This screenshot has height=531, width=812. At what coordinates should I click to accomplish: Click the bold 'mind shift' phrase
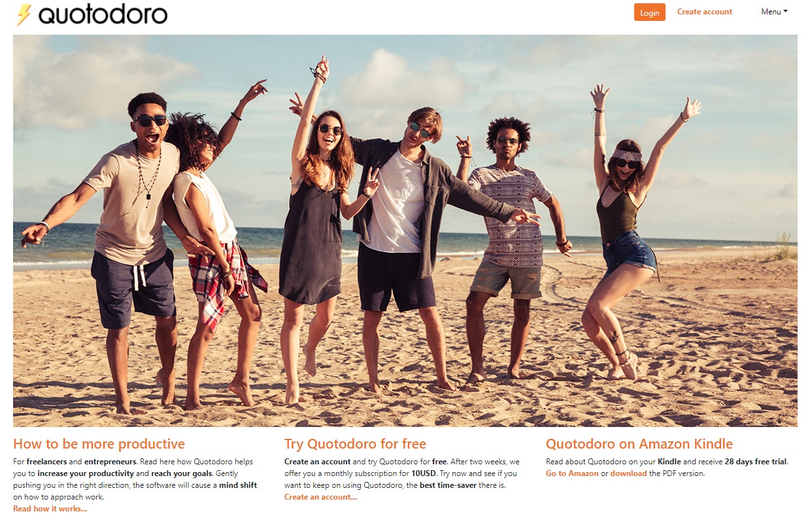point(238,485)
